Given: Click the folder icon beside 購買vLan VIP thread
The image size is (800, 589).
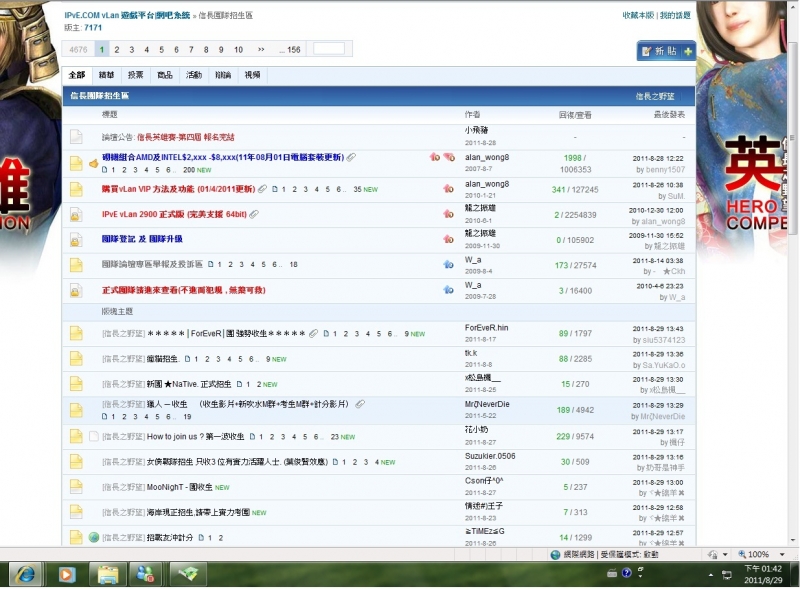Looking at the screenshot, I should (x=76, y=189).
